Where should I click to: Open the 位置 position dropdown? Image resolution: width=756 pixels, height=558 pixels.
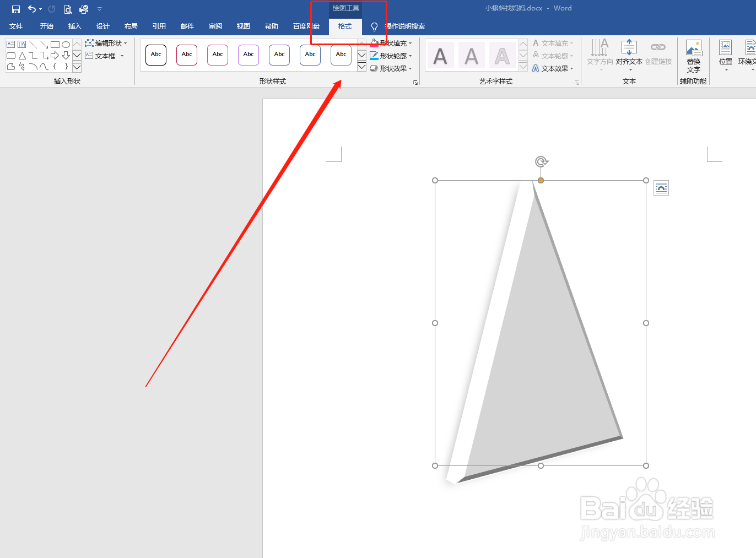(726, 55)
